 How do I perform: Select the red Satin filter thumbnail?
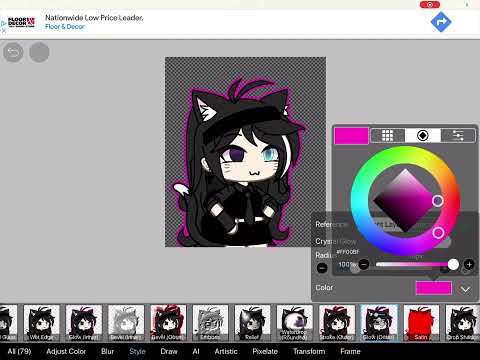421,323
